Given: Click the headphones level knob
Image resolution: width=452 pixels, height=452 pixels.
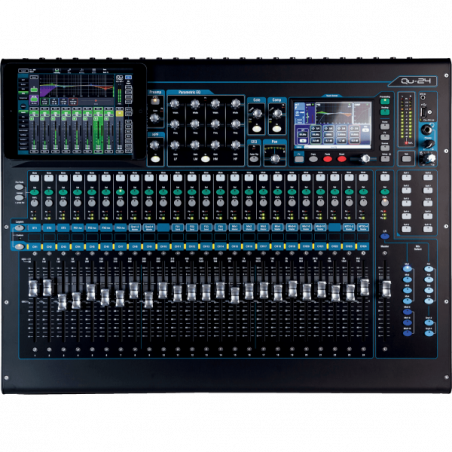Looking at the screenshot, I should coord(429,145).
